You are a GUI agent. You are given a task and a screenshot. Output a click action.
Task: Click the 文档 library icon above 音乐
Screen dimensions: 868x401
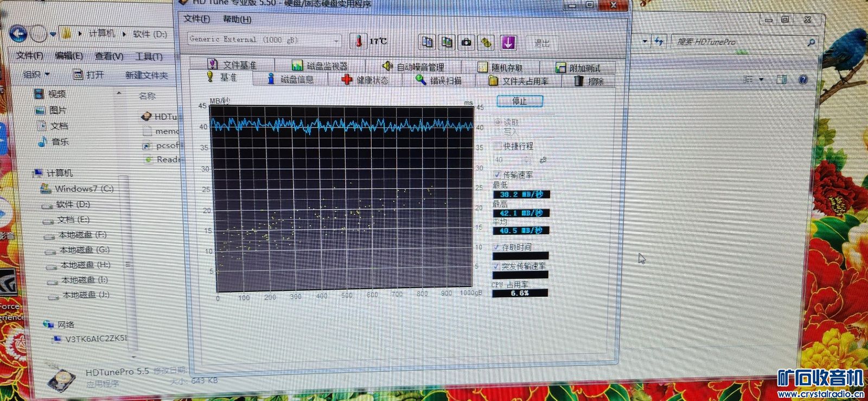(x=42, y=126)
